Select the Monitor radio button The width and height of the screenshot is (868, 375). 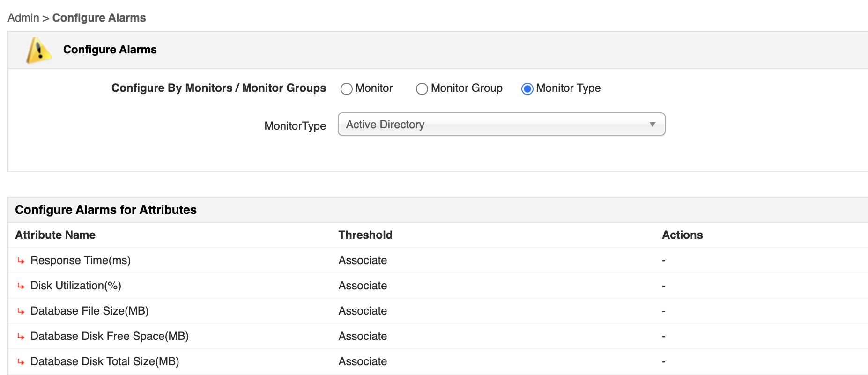pos(347,89)
